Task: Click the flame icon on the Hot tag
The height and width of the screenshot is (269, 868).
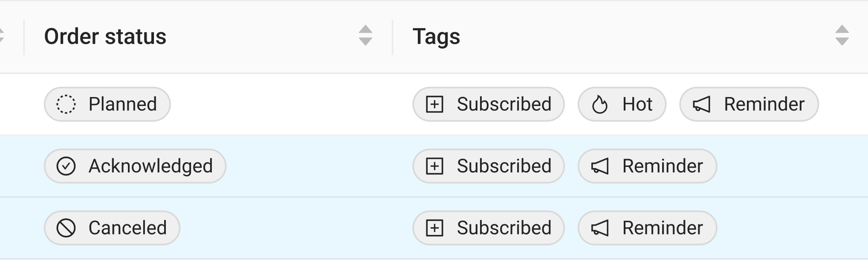Action: coord(600,104)
